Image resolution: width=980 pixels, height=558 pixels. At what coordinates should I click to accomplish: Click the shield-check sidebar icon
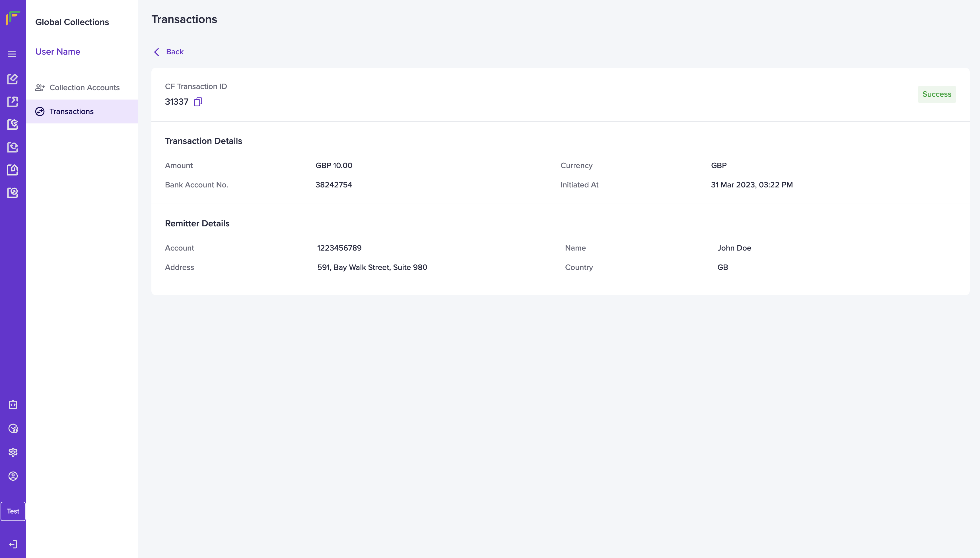(13, 124)
